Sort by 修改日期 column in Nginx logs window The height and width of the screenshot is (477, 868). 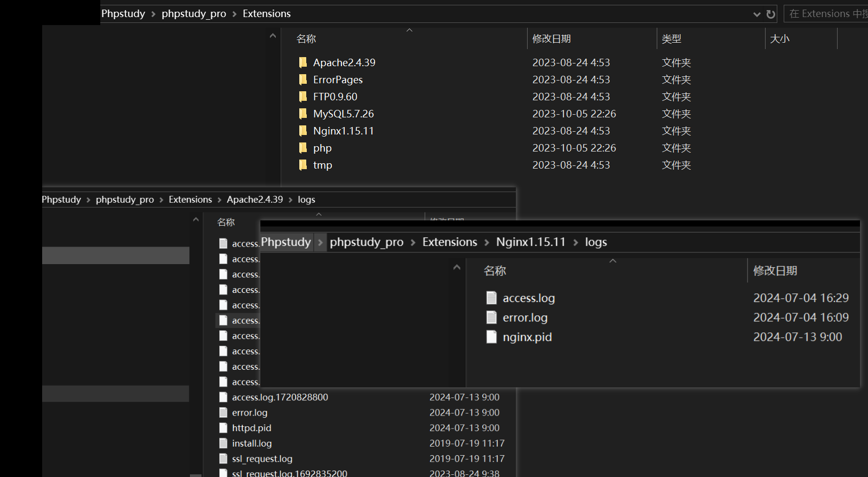tap(775, 271)
